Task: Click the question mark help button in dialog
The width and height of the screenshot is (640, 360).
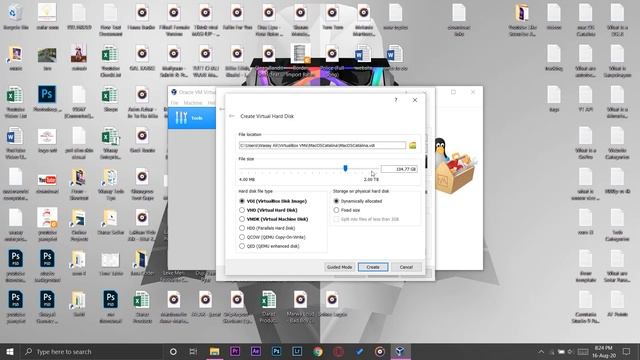Action: coord(396,100)
